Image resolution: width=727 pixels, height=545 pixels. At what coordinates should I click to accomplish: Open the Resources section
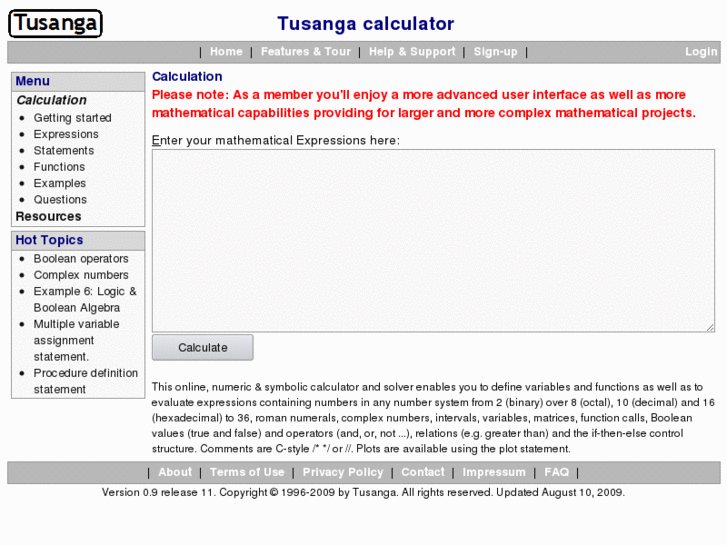(x=48, y=216)
